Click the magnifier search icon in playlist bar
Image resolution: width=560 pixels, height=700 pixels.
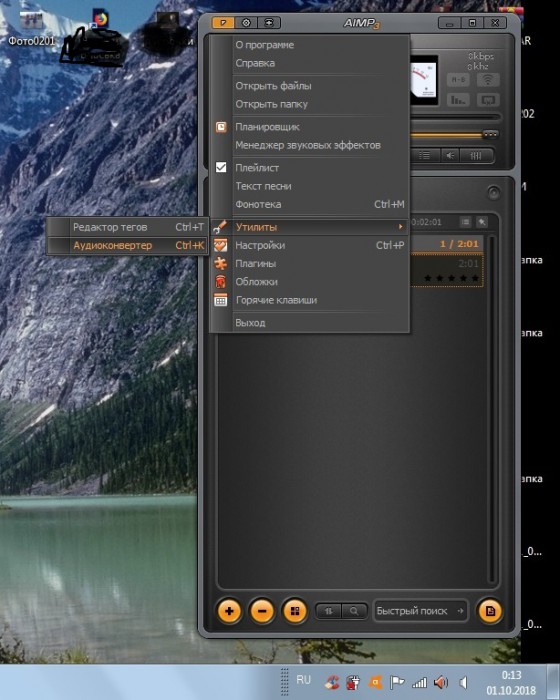pos(354,611)
